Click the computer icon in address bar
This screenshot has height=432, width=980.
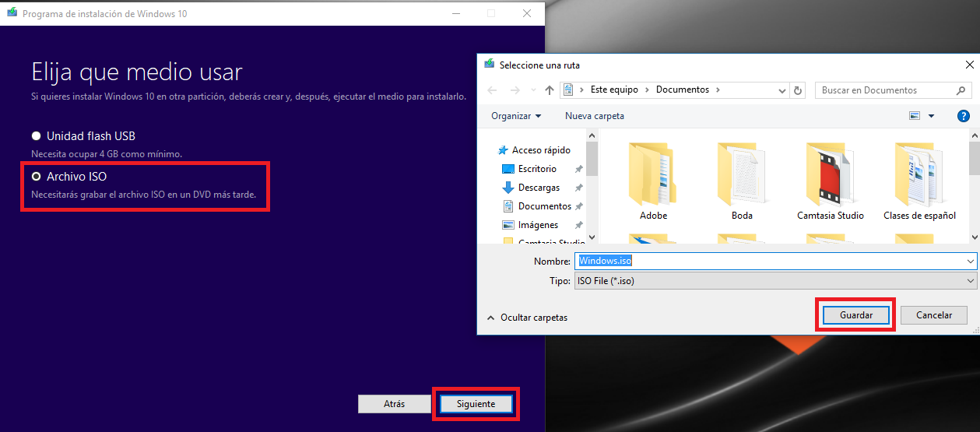[x=569, y=90]
